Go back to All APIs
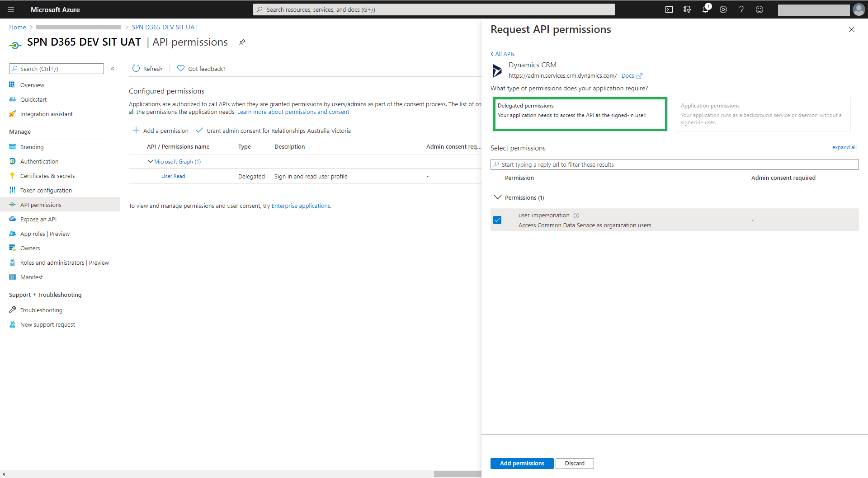 [x=503, y=54]
